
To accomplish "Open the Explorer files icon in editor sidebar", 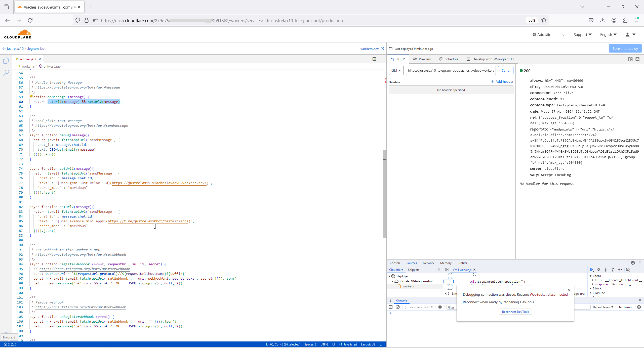I will 6,61.
